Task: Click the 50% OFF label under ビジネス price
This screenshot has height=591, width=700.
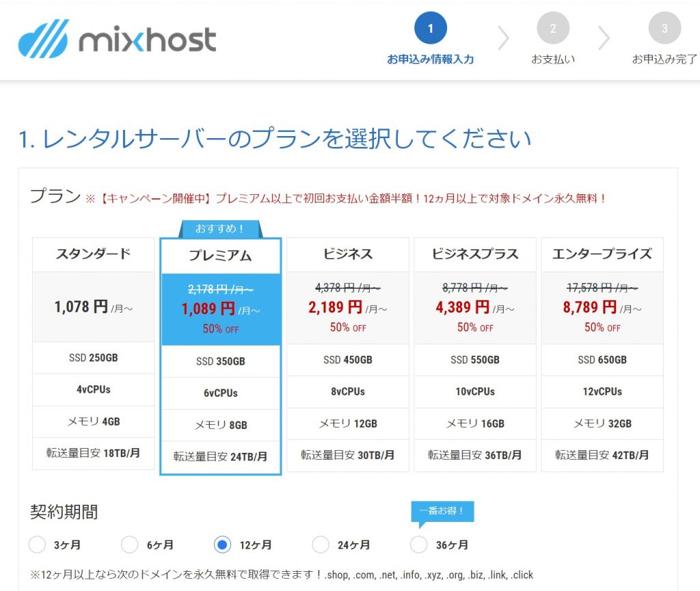Action: (x=348, y=328)
